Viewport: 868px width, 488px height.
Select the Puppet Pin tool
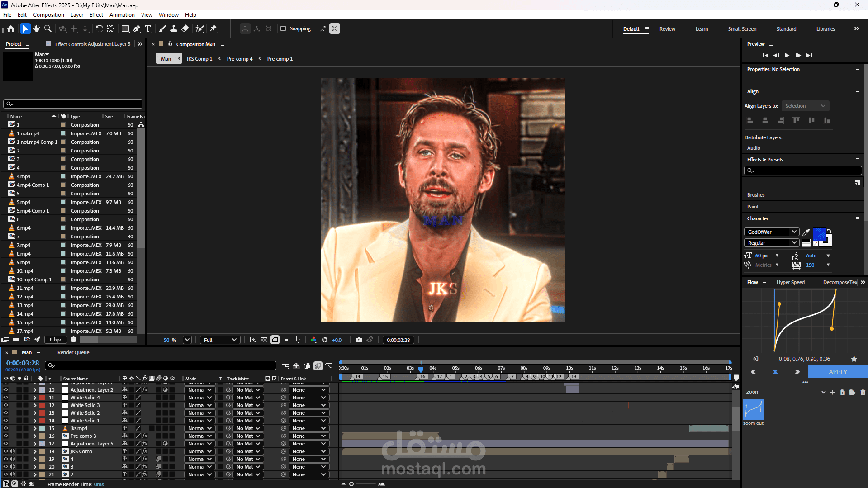click(213, 28)
